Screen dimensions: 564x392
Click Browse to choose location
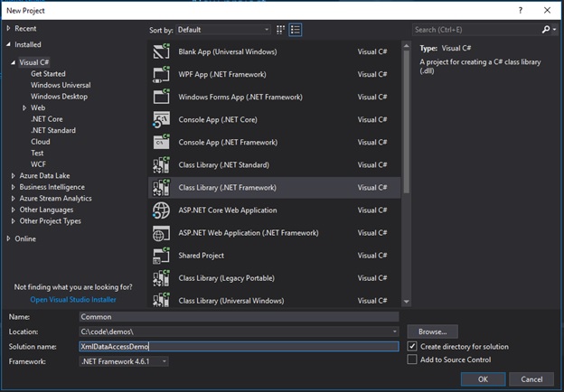click(432, 331)
